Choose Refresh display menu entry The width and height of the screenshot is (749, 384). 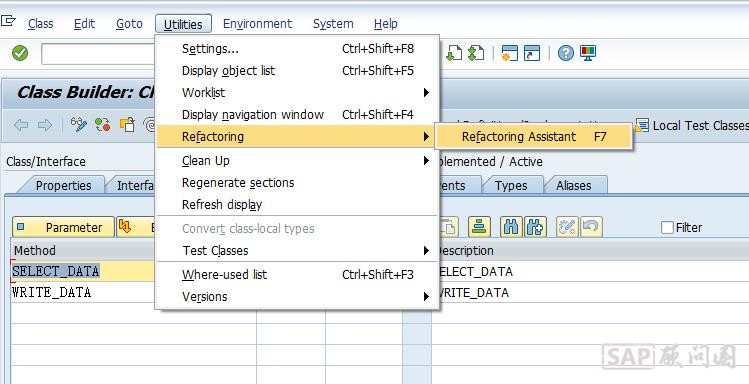tap(297, 204)
